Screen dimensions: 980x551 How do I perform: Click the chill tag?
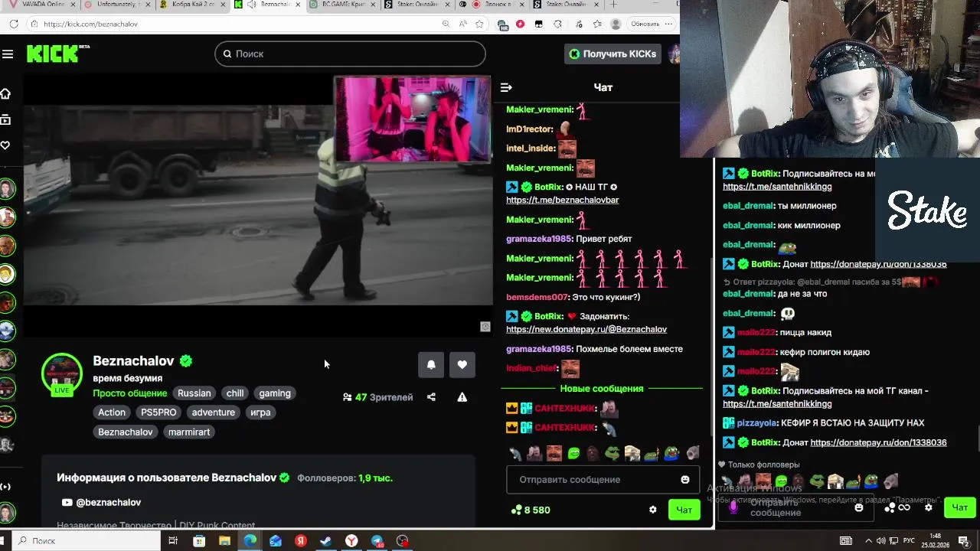235,393
